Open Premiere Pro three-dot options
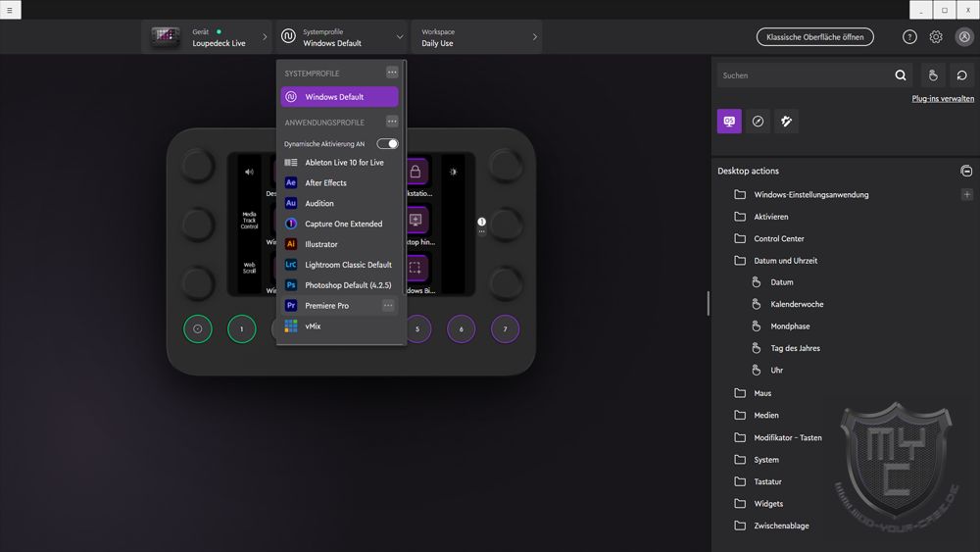 point(388,306)
